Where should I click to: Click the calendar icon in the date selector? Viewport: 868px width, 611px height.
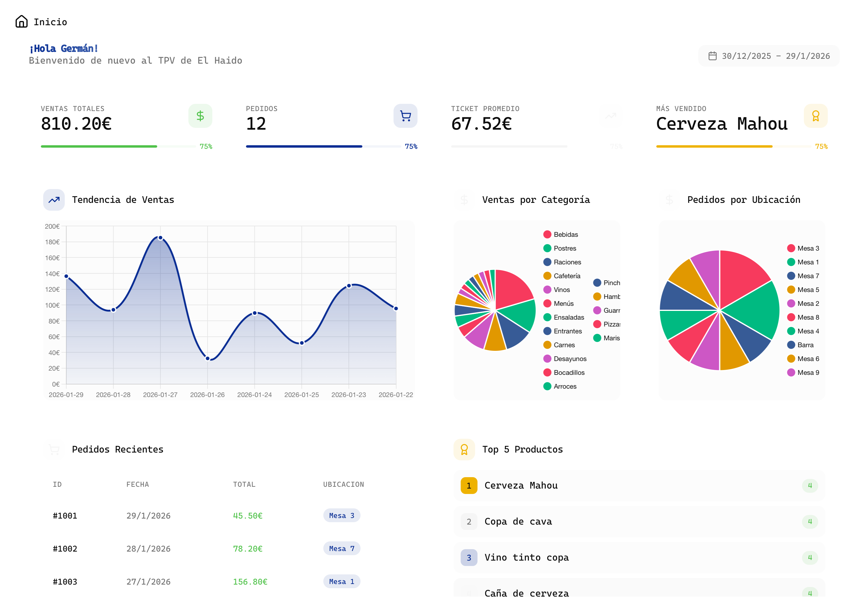pos(713,56)
